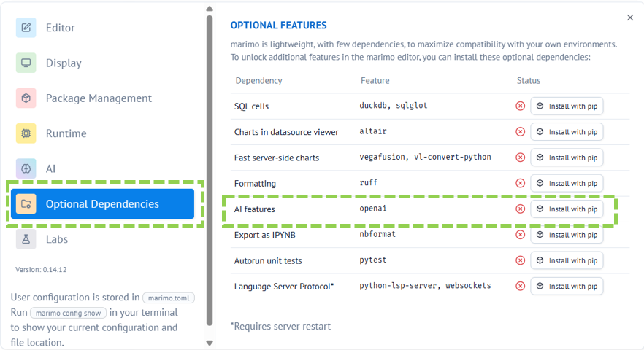Click red status icon for Formatting row

(x=521, y=184)
